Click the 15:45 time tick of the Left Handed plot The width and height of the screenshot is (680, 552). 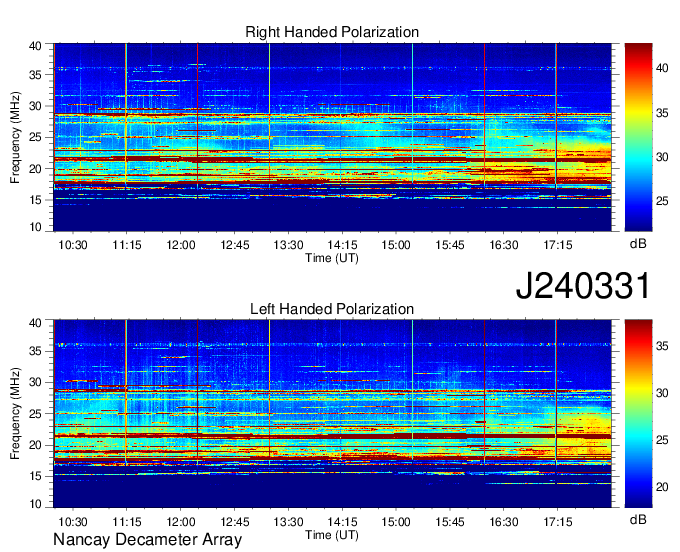point(450,522)
